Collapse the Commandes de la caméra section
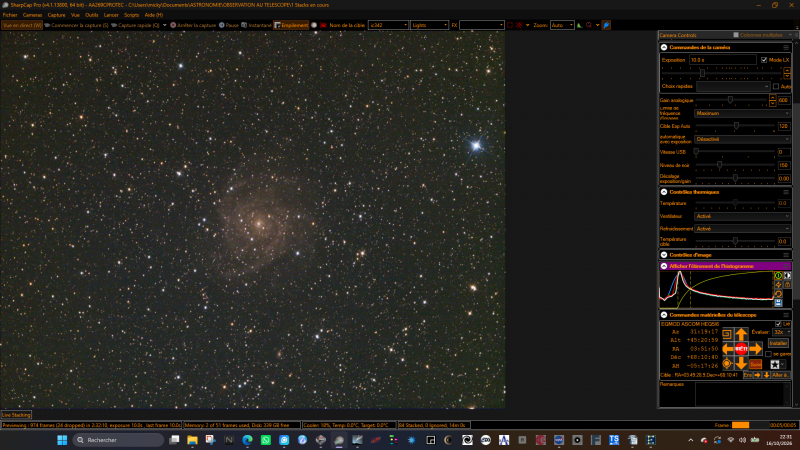The width and height of the screenshot is (800, 450). tap(664, 47)
